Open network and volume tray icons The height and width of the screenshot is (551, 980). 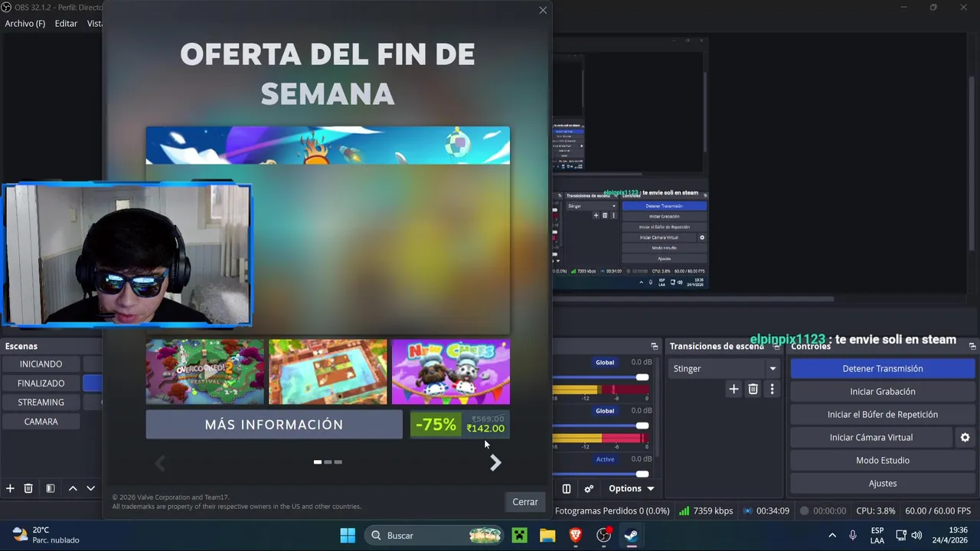tap(909, 535)
